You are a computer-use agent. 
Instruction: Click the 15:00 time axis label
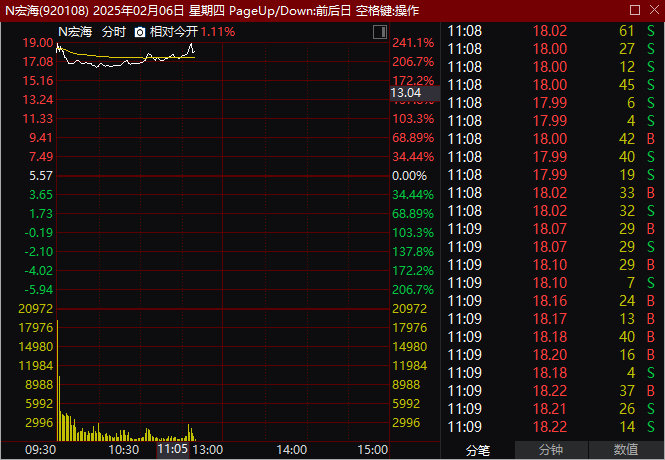372,450
